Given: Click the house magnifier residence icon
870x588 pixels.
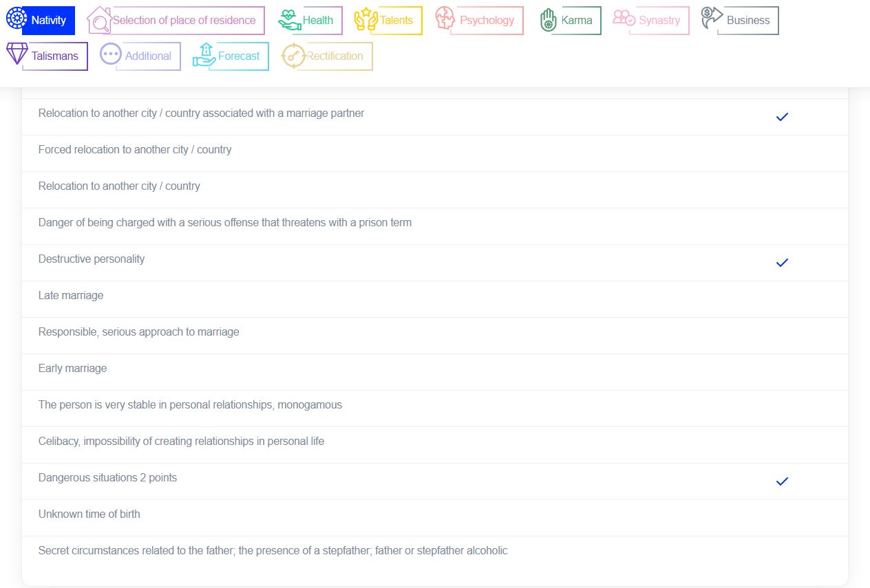Looking at the screenshot, I should click(98, 21).
